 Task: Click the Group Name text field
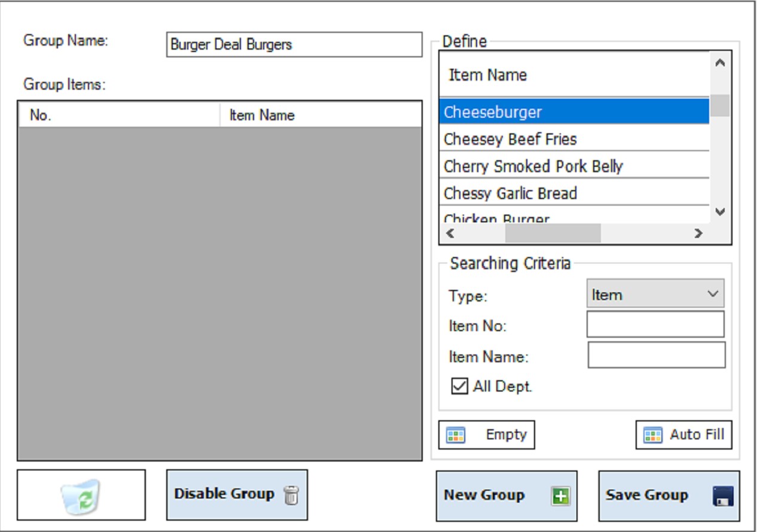click(294, 45)
